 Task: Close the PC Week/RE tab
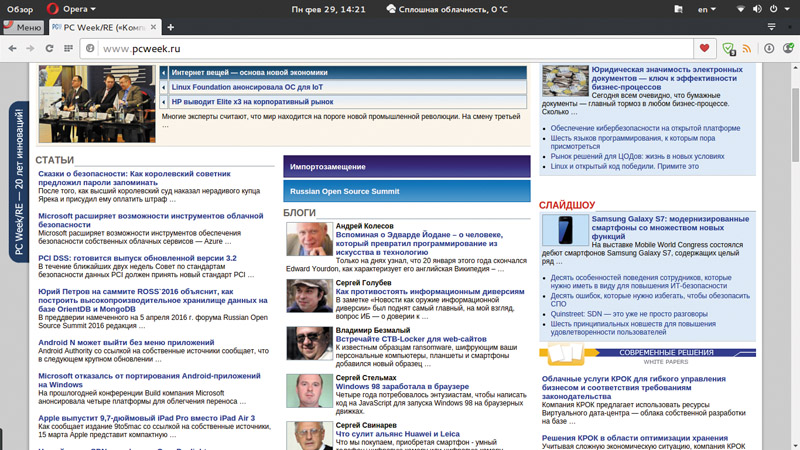(153, 27)
